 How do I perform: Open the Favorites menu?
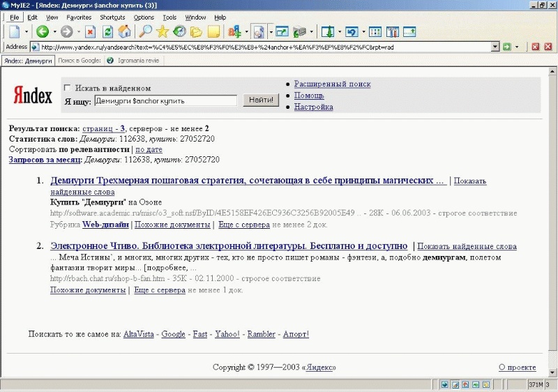79,17
